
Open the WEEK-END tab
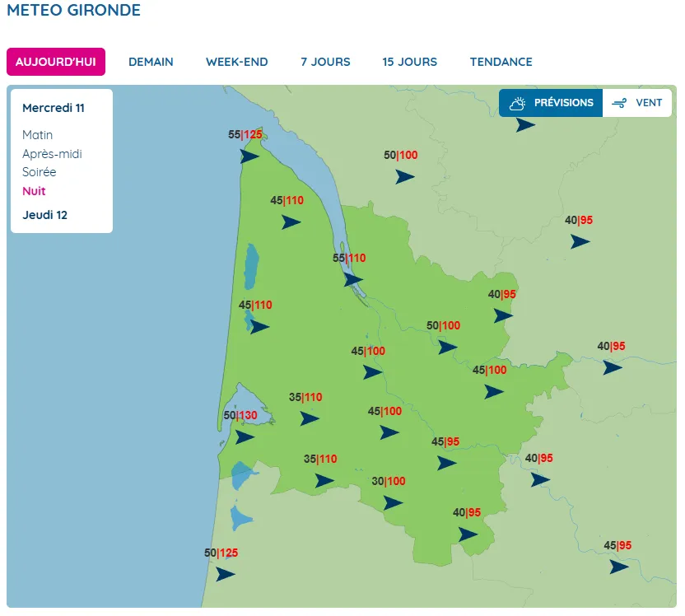237,62
